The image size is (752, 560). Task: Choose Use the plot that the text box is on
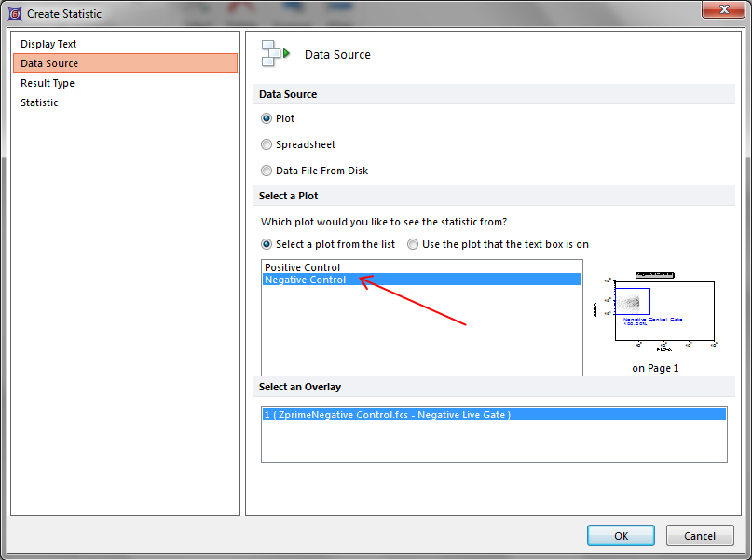pyautogui.click(x=414, y=244)
